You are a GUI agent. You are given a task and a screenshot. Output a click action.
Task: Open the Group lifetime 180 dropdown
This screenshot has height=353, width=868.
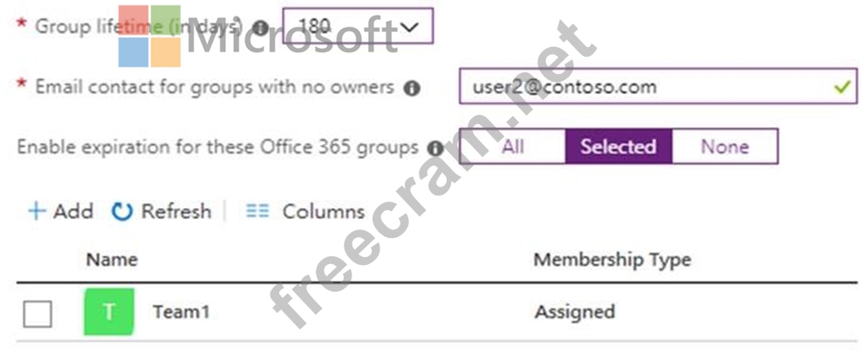pyautogui.click(x=358, y=27)
